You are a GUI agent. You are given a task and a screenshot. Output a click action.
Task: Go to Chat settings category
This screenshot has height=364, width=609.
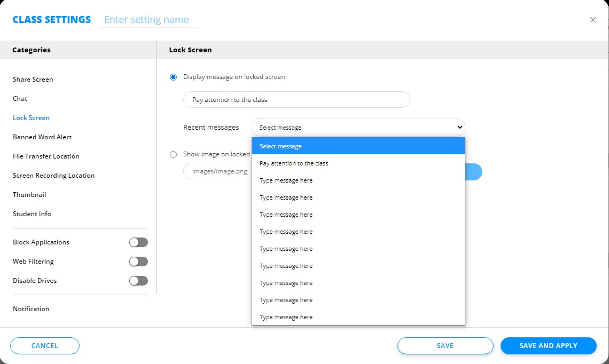[20, 99]
